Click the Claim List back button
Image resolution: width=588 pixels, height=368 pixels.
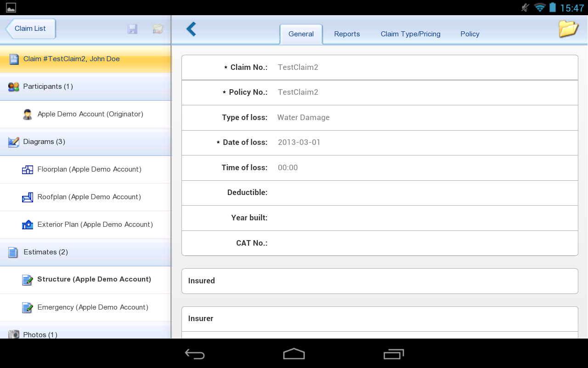[x=30, y=29]
